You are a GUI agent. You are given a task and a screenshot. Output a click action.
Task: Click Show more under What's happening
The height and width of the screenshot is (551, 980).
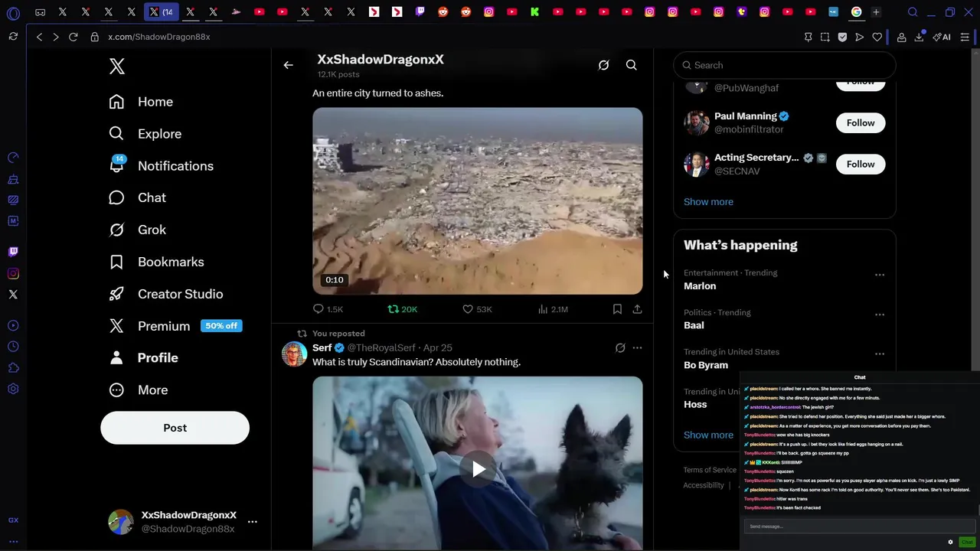point(708,435)
